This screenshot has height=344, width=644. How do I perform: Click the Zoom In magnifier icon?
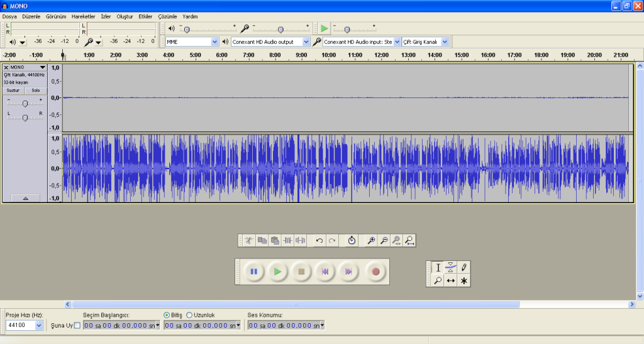point(371,241)
